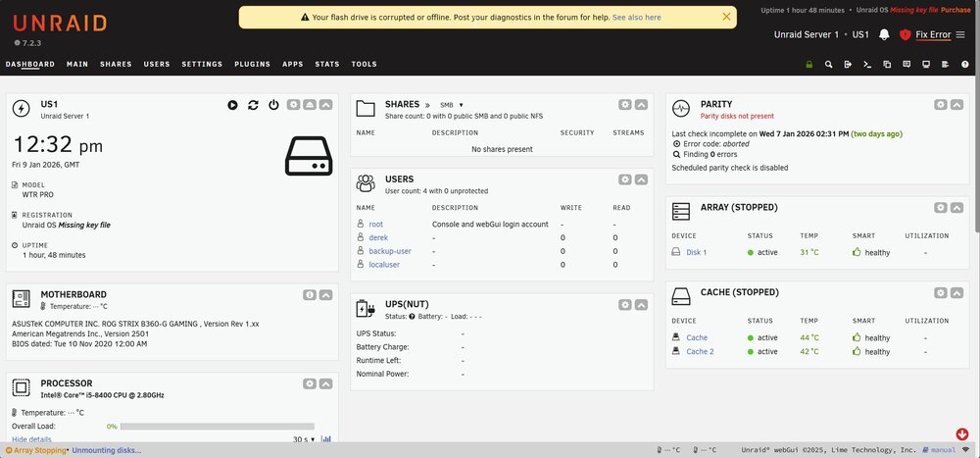Collapse the US1 system tile
The width and height of the screenshot is (980, 458).
pyautogui.click(x=325, y=105)
